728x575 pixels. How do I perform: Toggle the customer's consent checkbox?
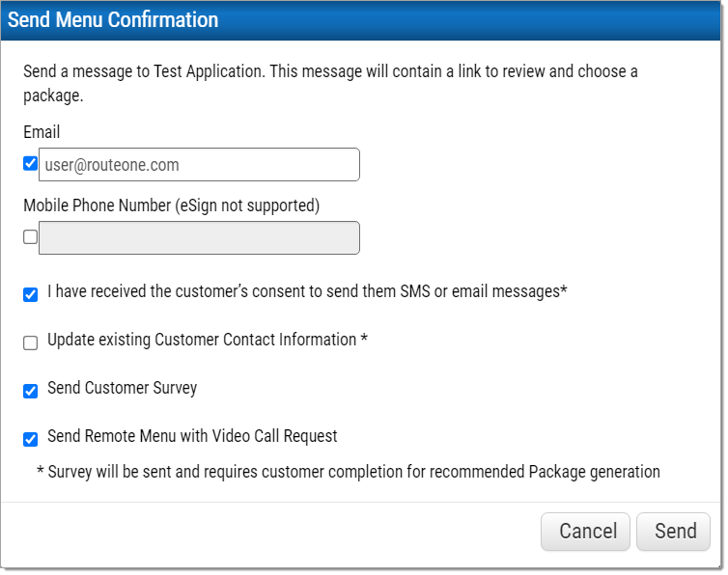(x=30, y=294)
